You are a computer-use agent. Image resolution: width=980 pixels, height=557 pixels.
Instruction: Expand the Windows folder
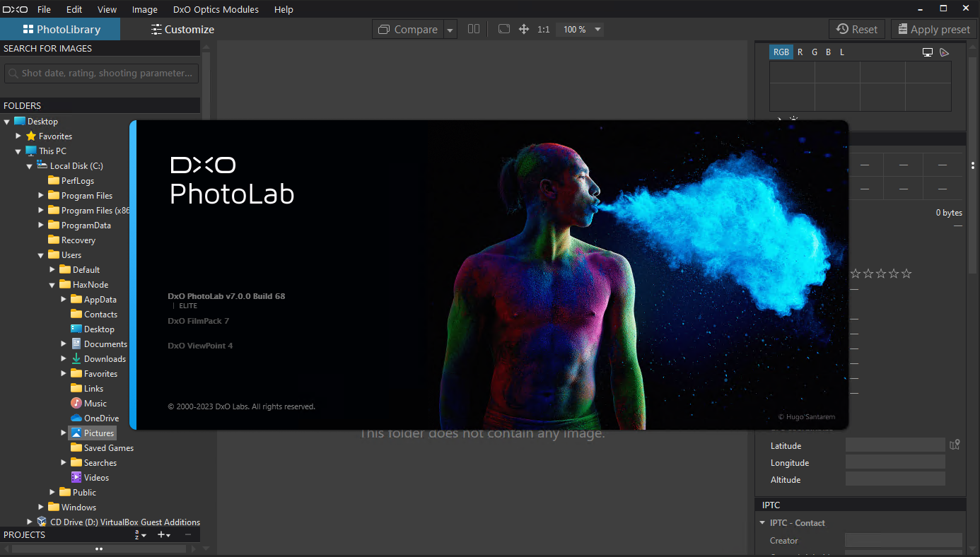click(41, 507)
